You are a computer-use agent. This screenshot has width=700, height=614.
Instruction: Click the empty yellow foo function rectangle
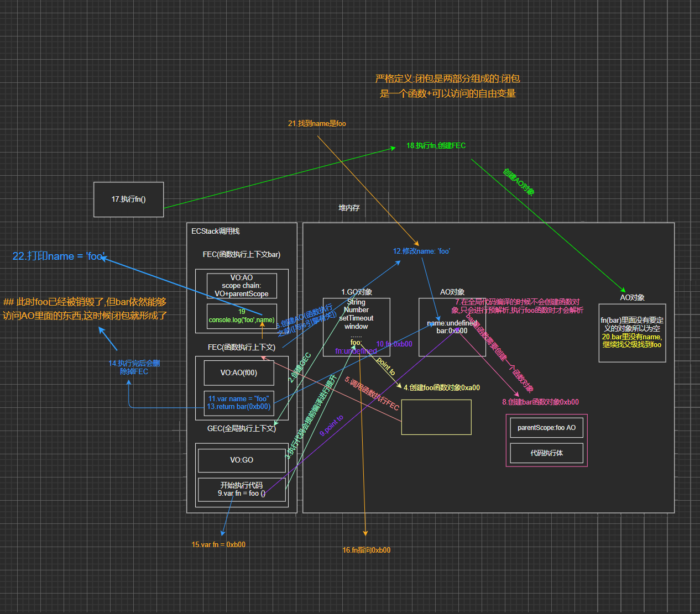tap(436, 417)
